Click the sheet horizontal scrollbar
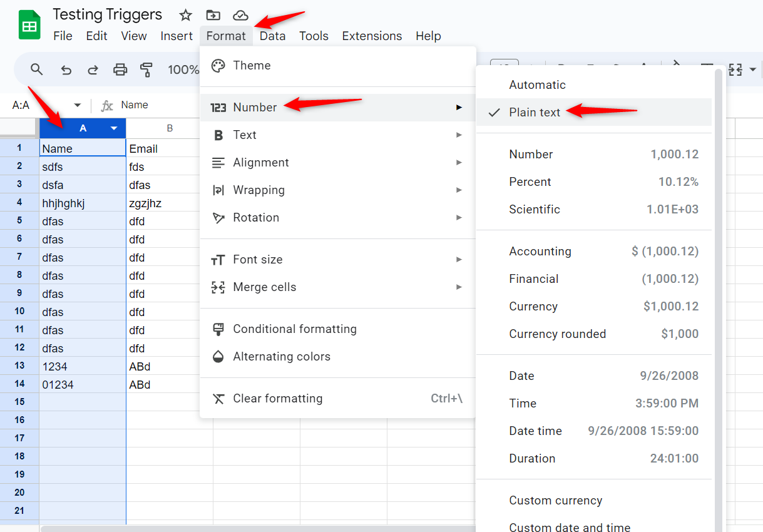Viewport: 763px width, 532px height. pos(258,529)
